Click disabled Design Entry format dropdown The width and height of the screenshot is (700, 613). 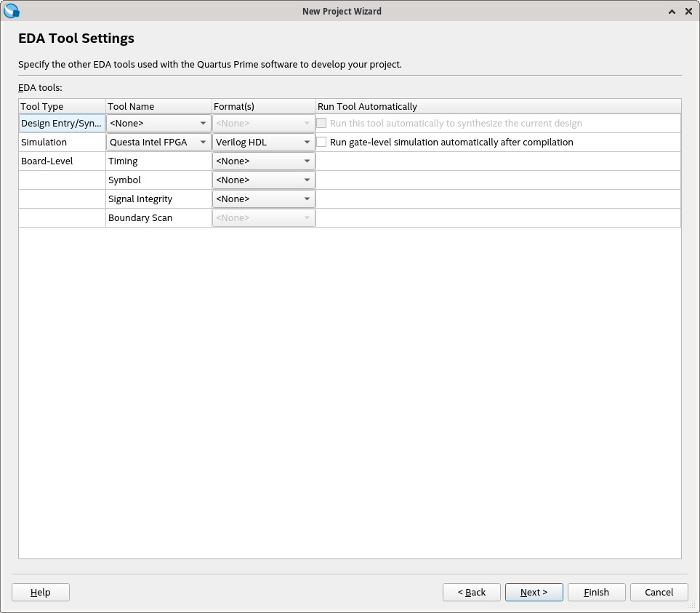click(x=263, y=123)
